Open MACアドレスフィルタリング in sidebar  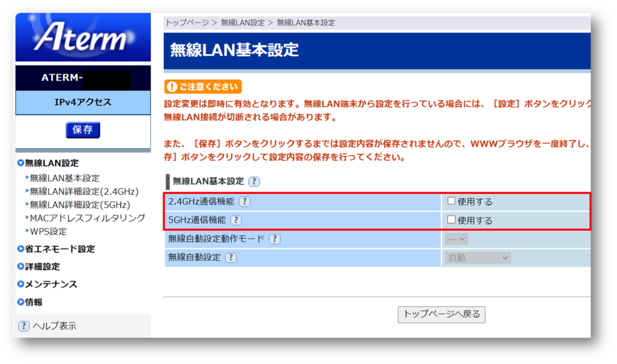coord(87,218)
